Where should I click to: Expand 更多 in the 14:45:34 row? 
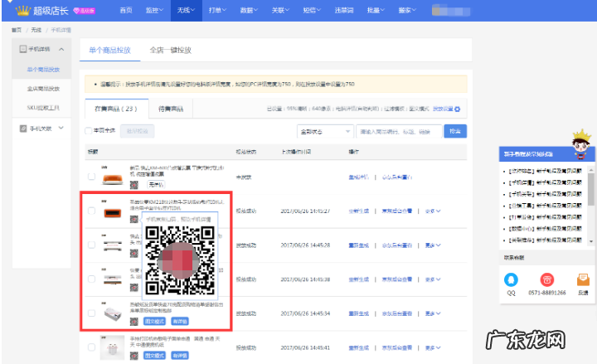(433, 313)
